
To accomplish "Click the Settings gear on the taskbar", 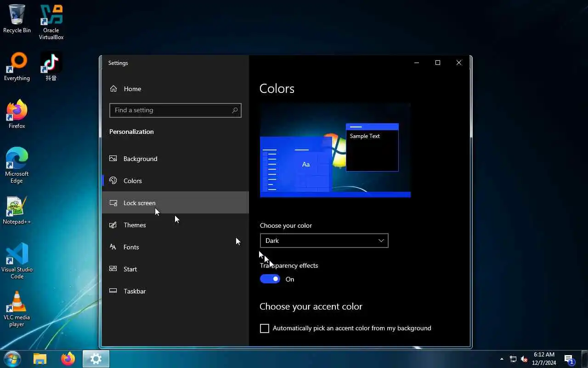I will [x=96, y=359].
